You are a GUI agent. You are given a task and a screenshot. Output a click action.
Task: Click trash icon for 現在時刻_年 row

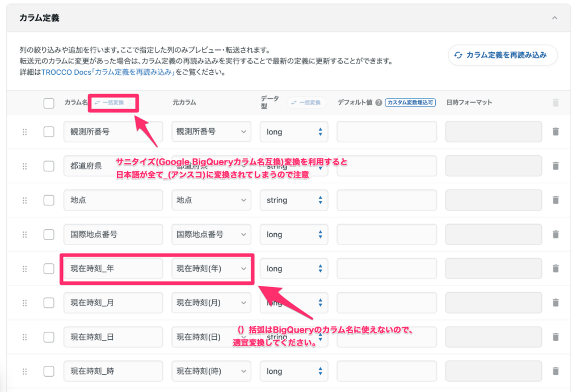[x=555, y=268]
